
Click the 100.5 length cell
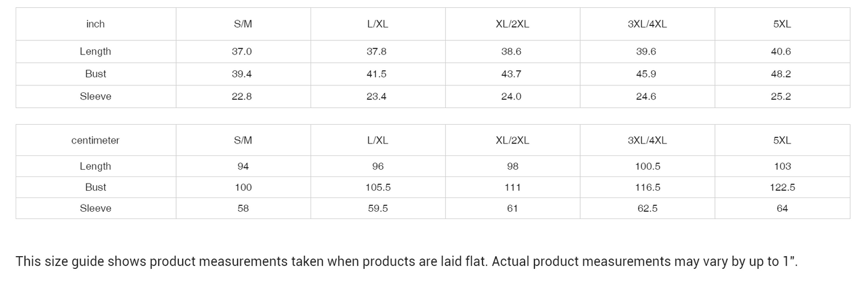pyautogui.click(x=648, y=166)
